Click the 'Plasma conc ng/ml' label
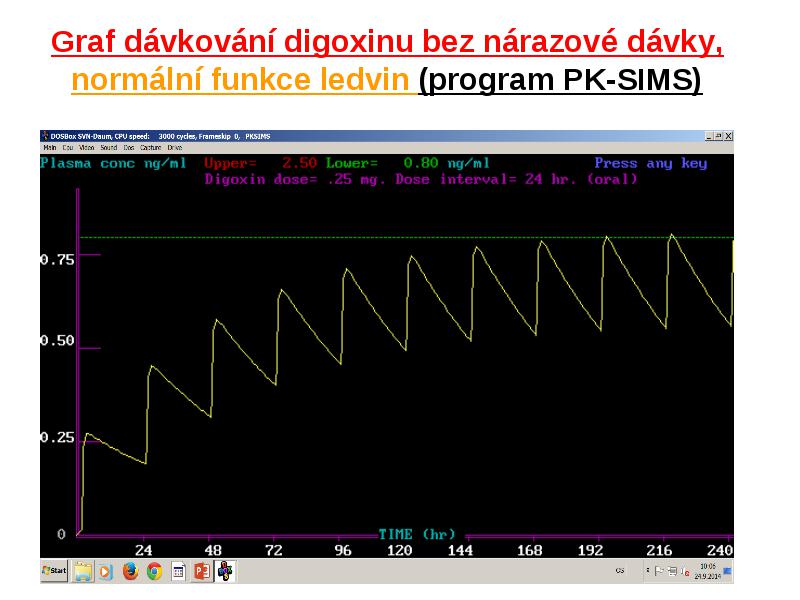 (113, 163)
